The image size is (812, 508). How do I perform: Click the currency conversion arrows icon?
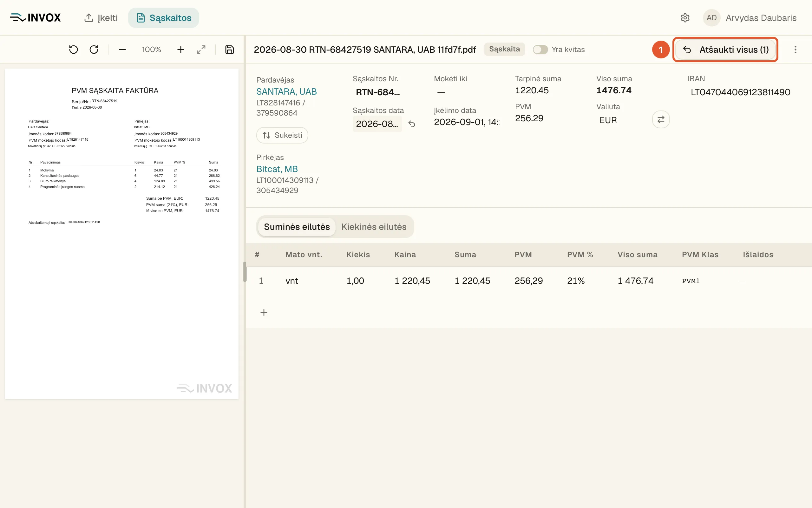click(661, 120)
